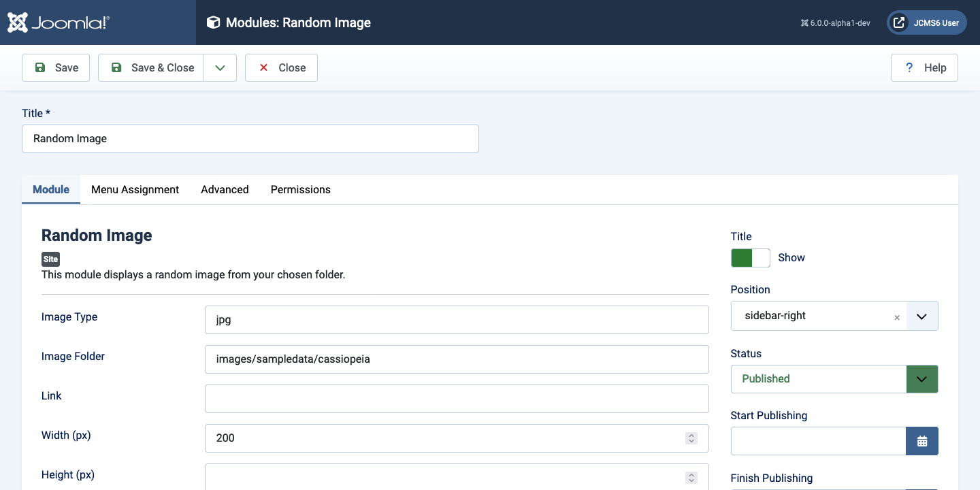This screenshot has height=490, width=980.
Task: Click the Modules cube icon in the header
Action: tap(213, 22)
